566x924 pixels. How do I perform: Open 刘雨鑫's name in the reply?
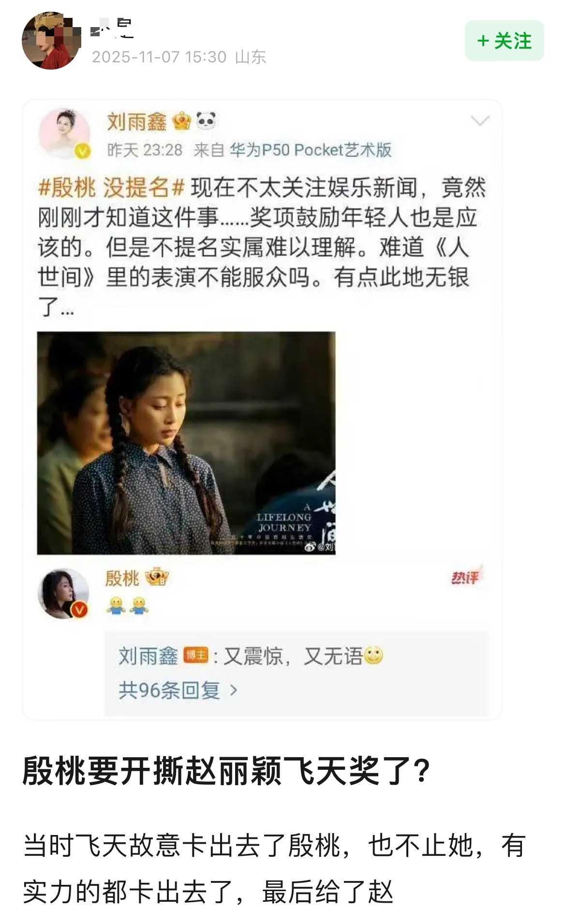coord(149,656)
